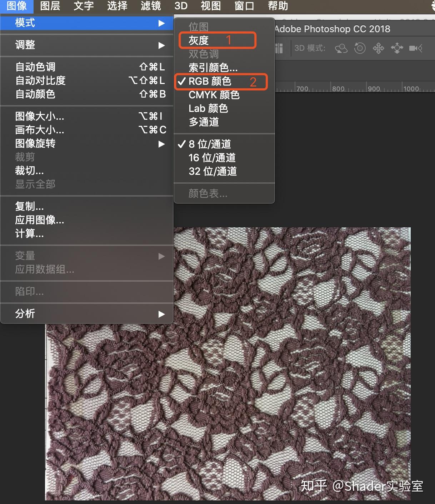The width and height of the screenshot is (435, 504).
Task: Choose 自动对比度 from the menu
Action: click(87, 80)
